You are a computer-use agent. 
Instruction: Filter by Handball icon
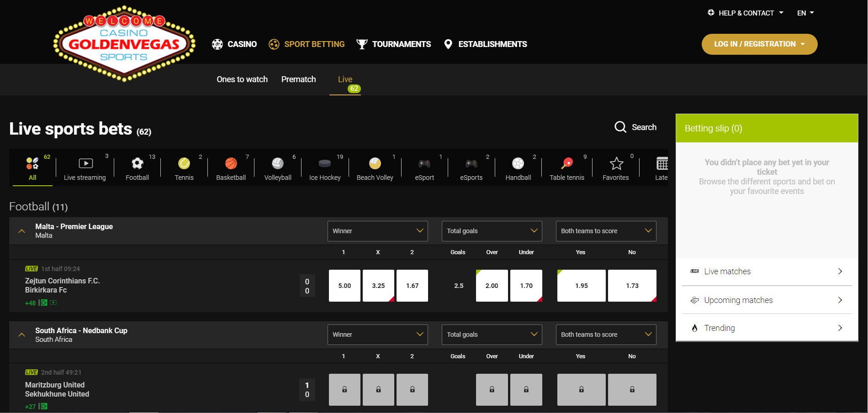(518, 163)
